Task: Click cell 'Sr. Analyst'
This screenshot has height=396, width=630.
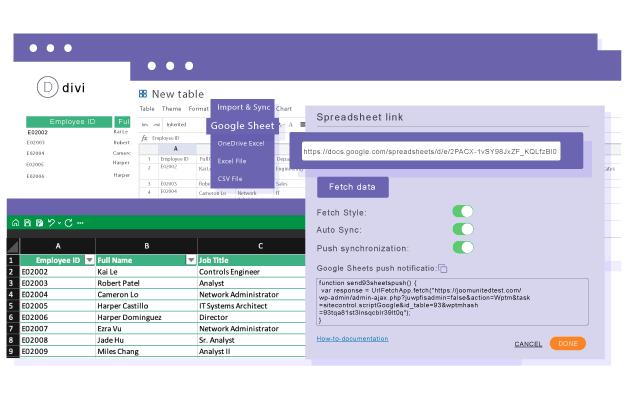Action: (x=252, y=340)
